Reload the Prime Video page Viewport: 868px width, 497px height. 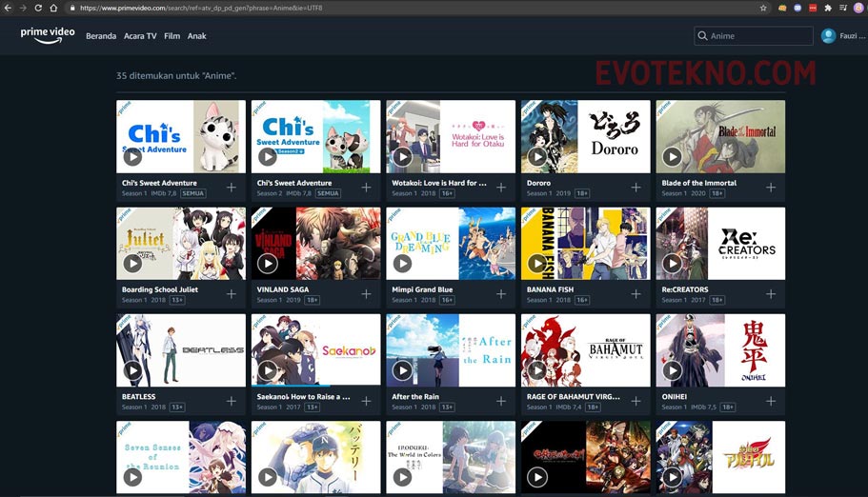point(38,8)
